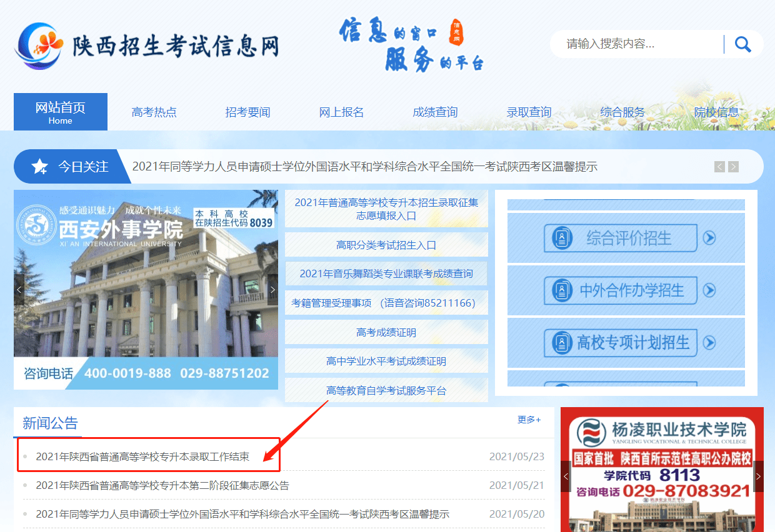Open news 专升本第二阶段征集志愿公告

[x=162, y=485]
